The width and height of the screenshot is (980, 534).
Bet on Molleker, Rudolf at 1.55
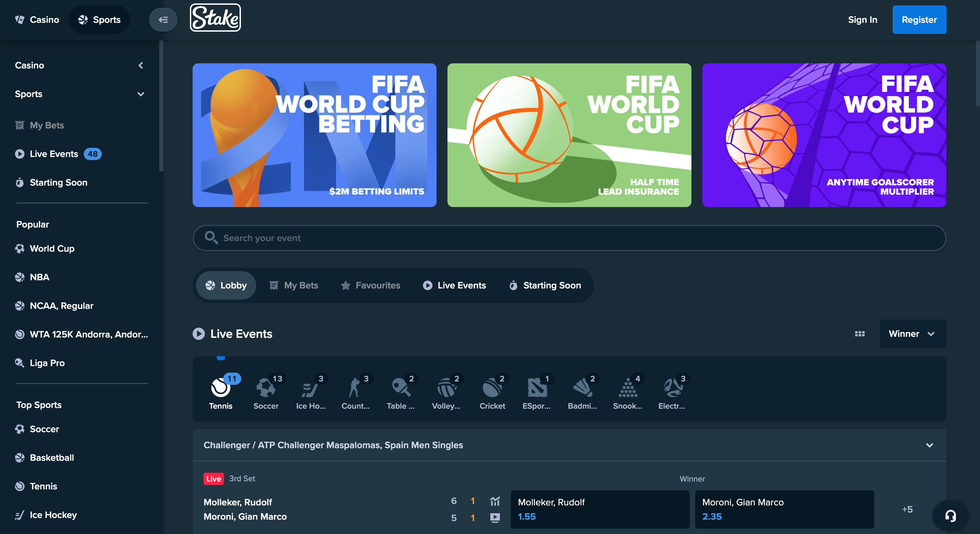(600, 509)
